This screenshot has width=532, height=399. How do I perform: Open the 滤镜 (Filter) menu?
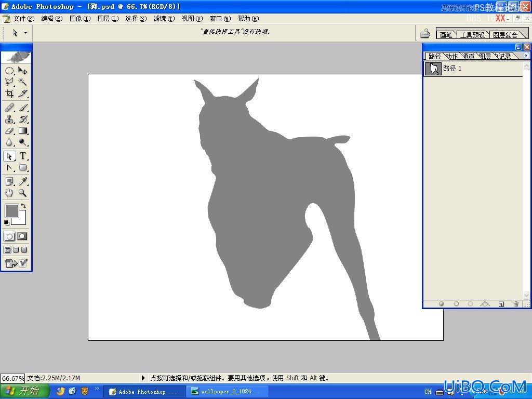point(164,19)
